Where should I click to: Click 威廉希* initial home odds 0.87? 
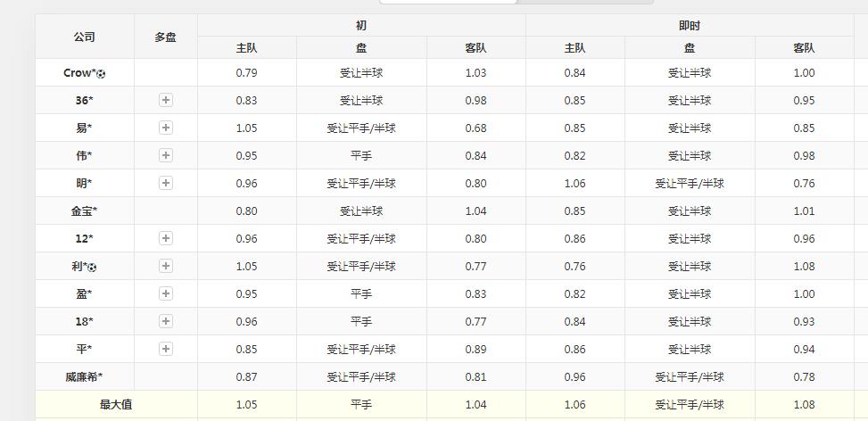246,376
